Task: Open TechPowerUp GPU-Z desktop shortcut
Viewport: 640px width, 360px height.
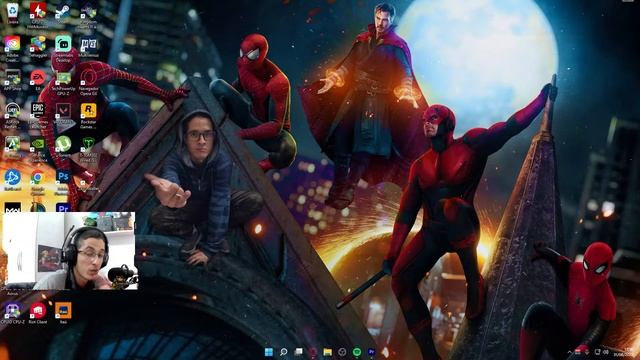Action: click(x=63, y=83)
